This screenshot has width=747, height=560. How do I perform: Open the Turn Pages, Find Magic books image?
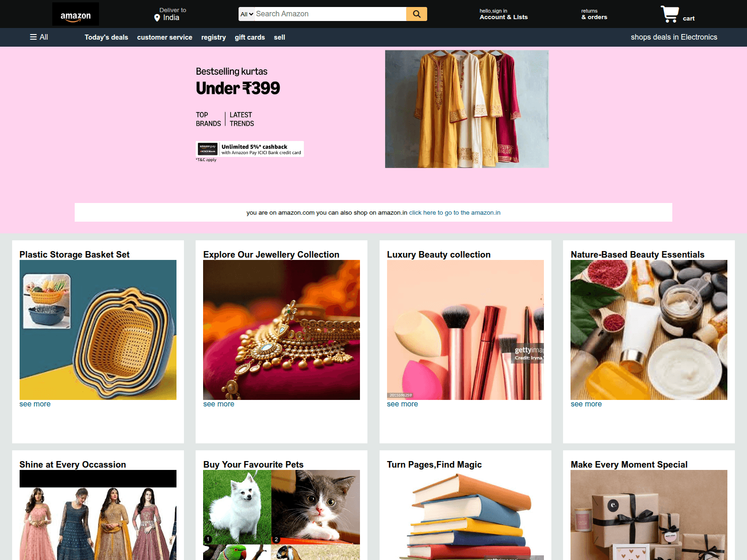465,515
